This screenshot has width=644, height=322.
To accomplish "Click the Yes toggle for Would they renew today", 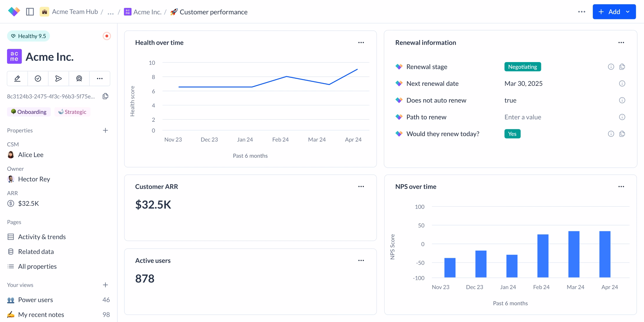I will [512, 134].
